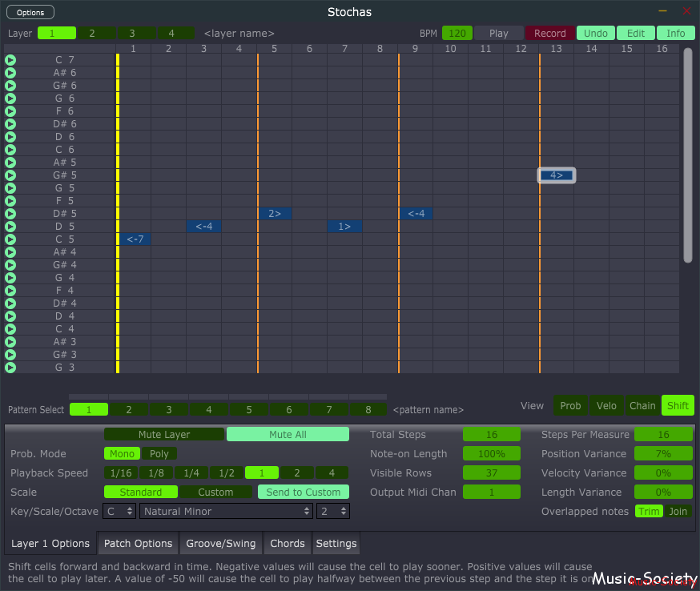This screenshot has height=591, width=700.
Task: Select pattern 3 in Pattern Select
Action: point(169,409)
